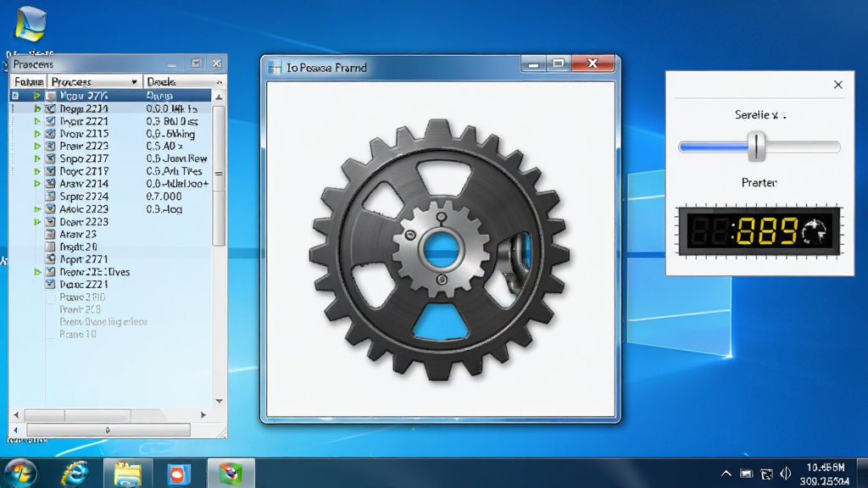
Task: Click the vertical scrollbar thumb in the process list
Action: 220,175
